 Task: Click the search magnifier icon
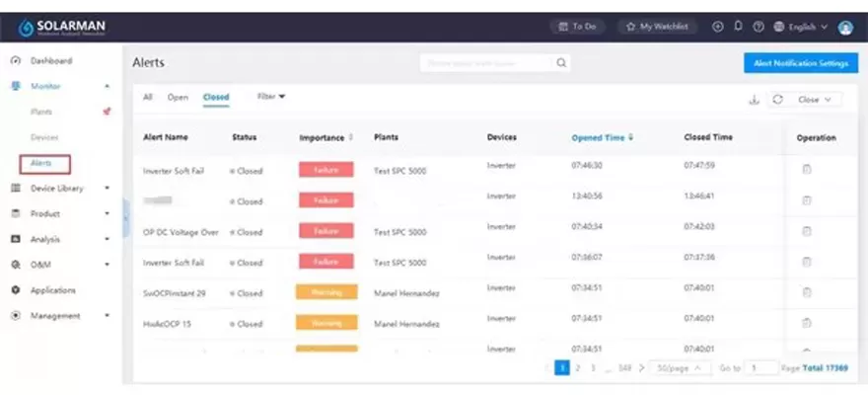coord(561,63)
